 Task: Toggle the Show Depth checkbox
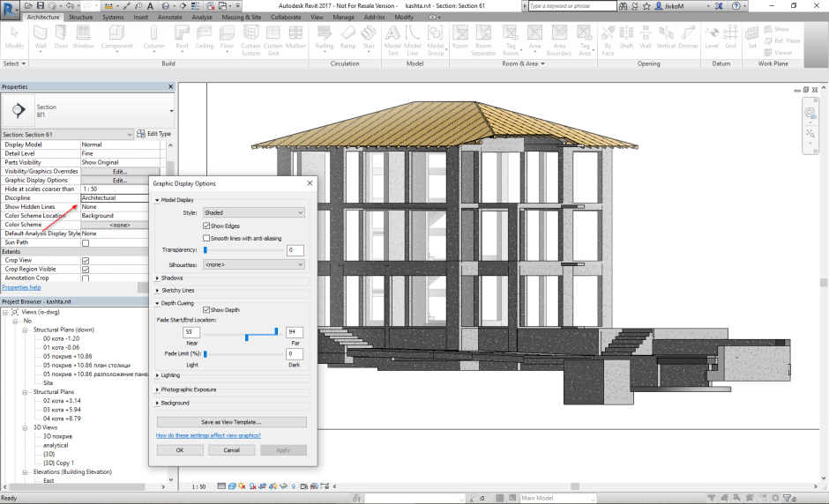(206, 309)
